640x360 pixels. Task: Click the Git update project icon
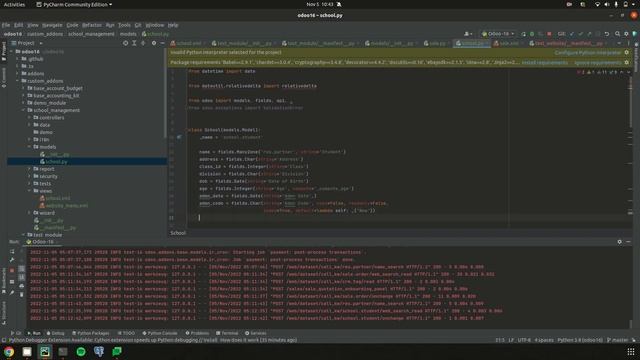tap(571, 34)
